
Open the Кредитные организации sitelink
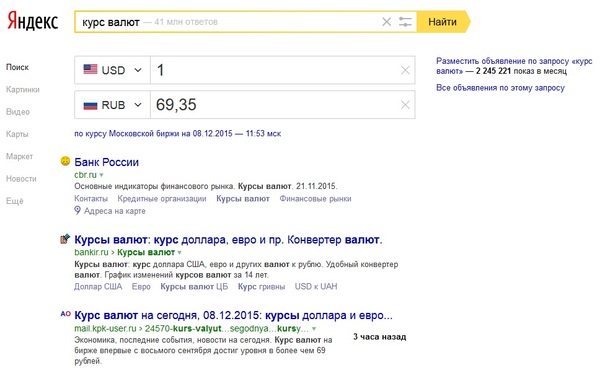(162, 199)
